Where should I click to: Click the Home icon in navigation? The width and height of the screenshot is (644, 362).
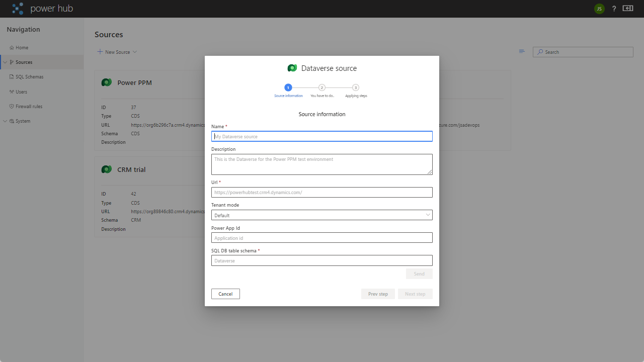pos(12,48)
